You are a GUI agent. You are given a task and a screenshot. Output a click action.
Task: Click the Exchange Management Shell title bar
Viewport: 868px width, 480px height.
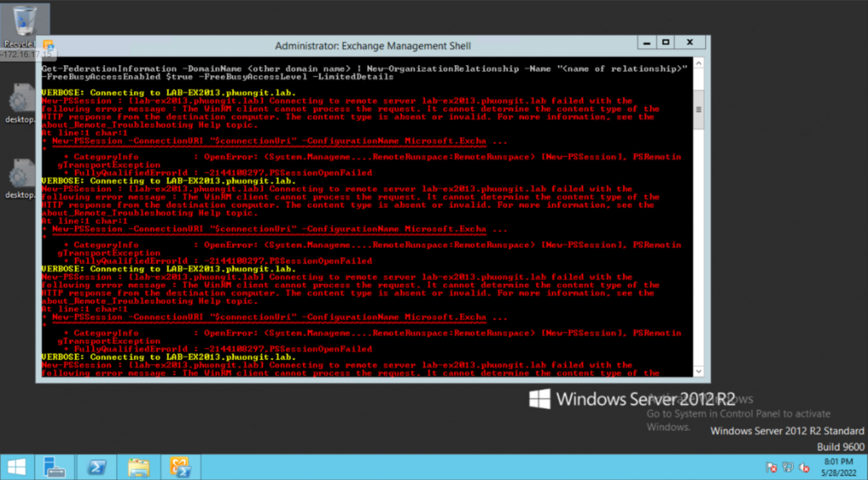coord(372,46)
